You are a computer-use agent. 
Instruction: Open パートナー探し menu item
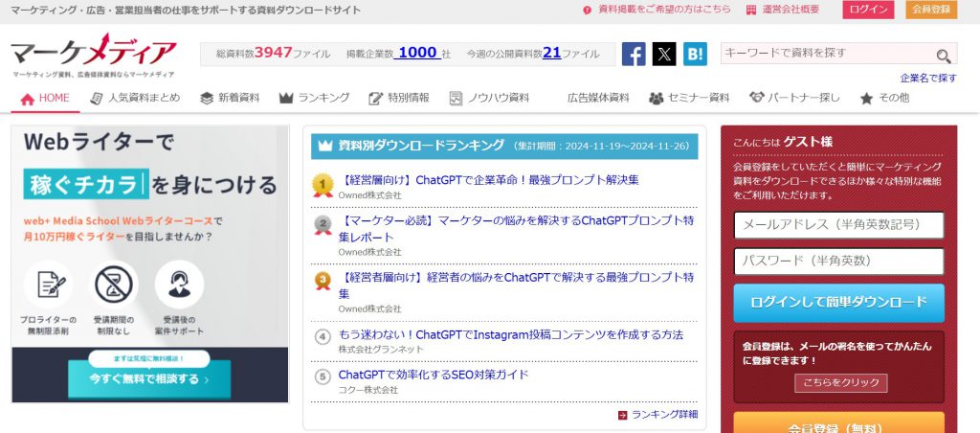pyautogui.click(x=794, y=99)
